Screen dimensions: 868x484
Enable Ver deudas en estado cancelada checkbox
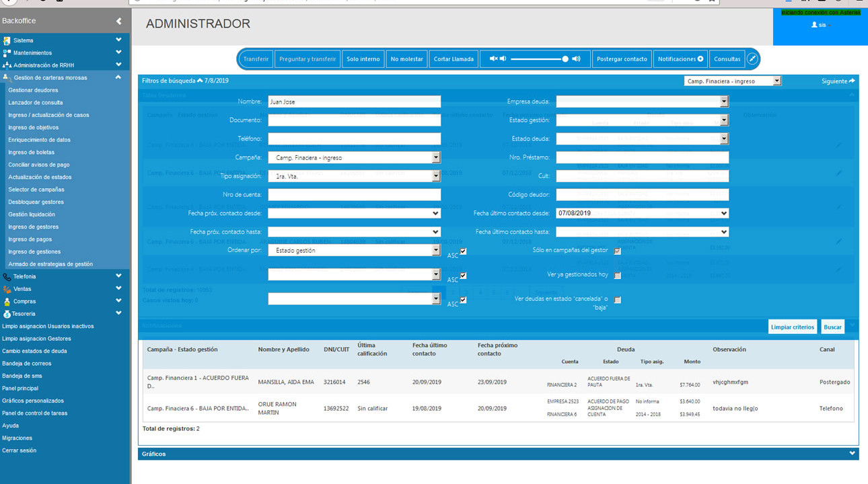click(618, 300)
